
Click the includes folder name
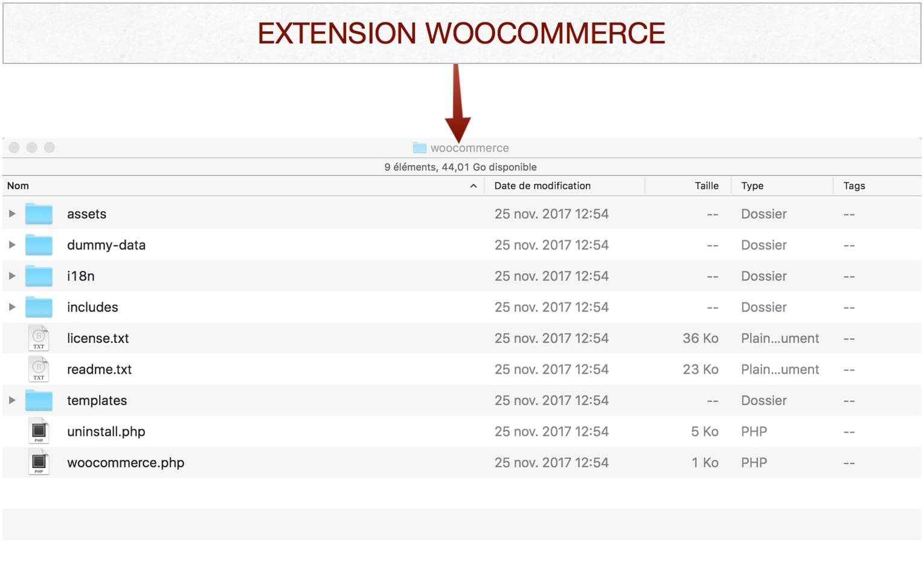point(92,307)
